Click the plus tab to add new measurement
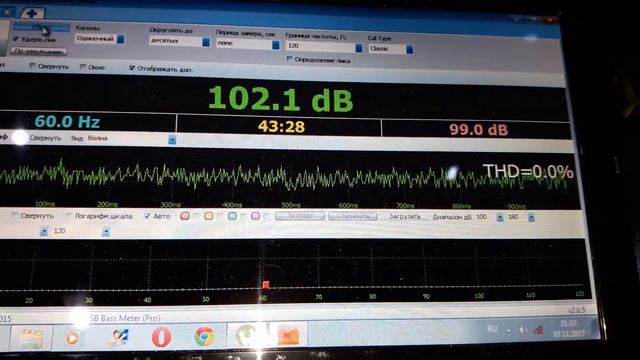This screenshot has width=640, height=360. point(31,13)
